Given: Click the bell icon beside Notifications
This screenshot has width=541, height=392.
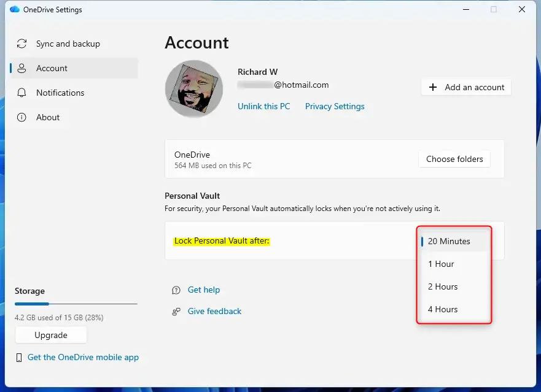Looking at the screenshot, I should tap(21, 93).
